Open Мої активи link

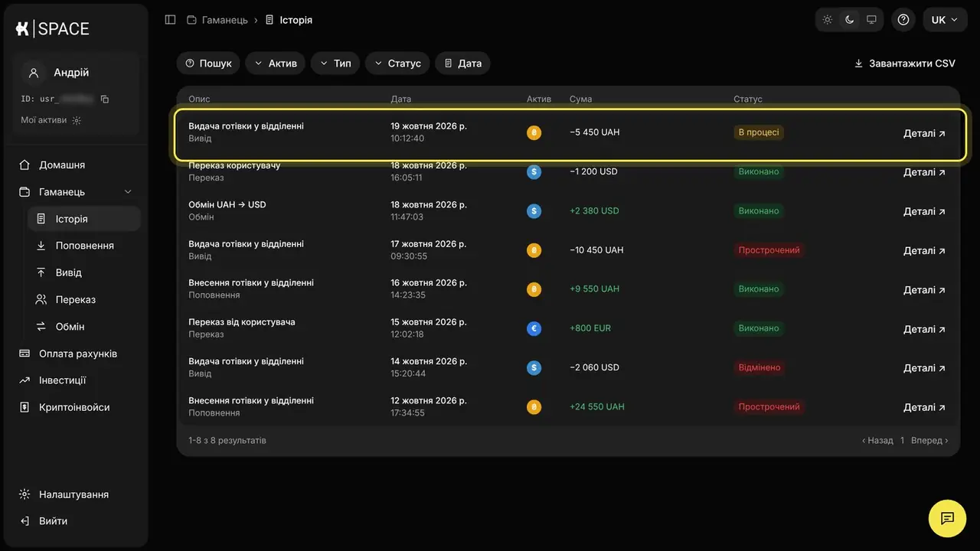point(51,120)
